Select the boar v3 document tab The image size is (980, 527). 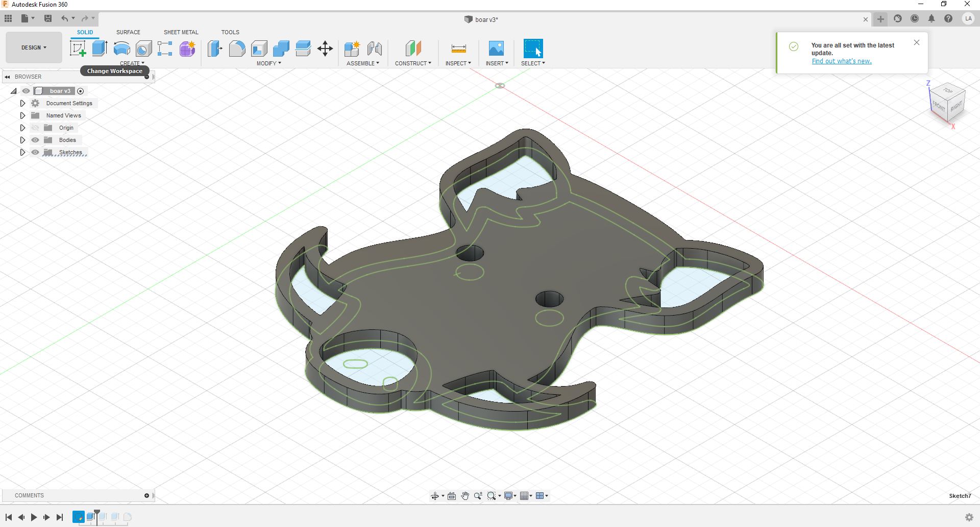pos(481,19)
